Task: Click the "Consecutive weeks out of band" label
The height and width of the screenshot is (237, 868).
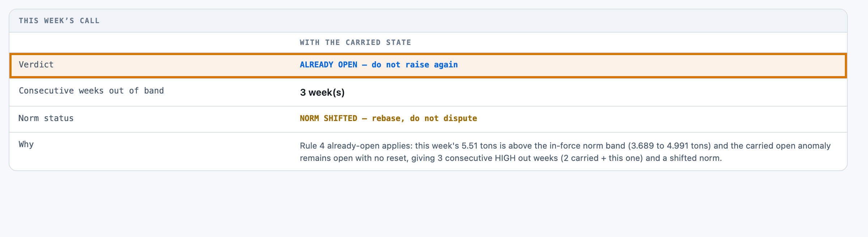Action: 91,91
